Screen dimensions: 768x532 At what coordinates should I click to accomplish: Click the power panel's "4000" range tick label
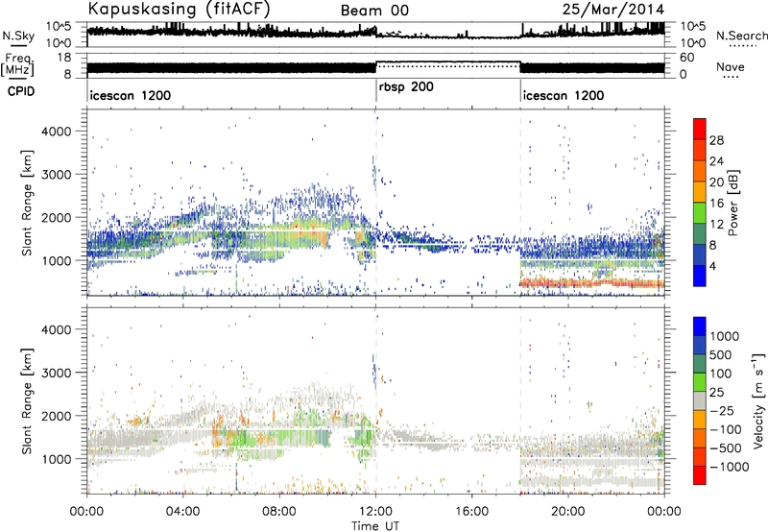[x=56, y=132]
